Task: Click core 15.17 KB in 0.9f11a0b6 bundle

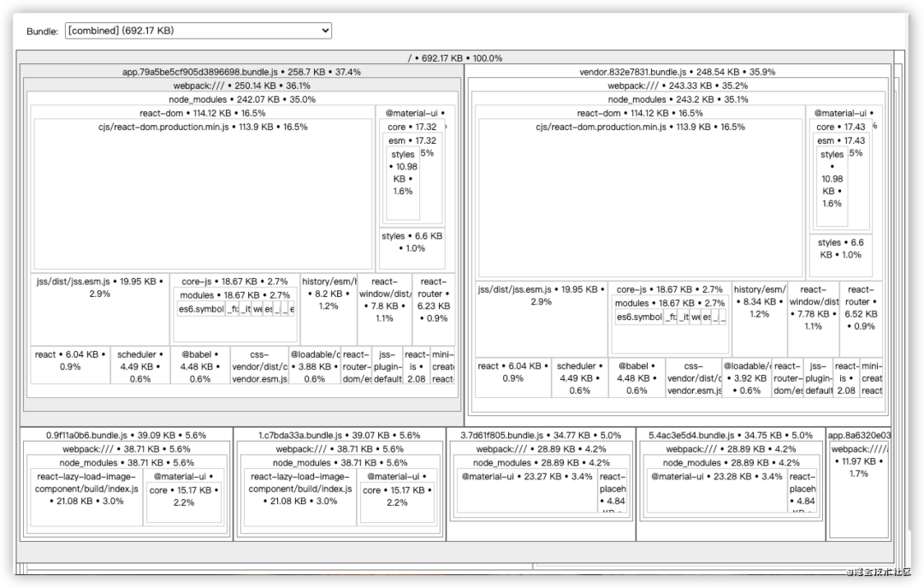Action: click(184, 502)
